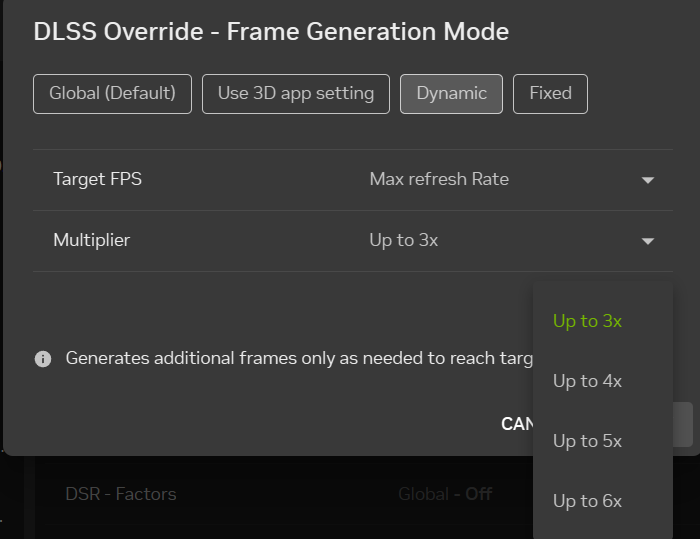Click the Global - Off value for DSR
Screen dimensions: 700x539
(445, 494)
